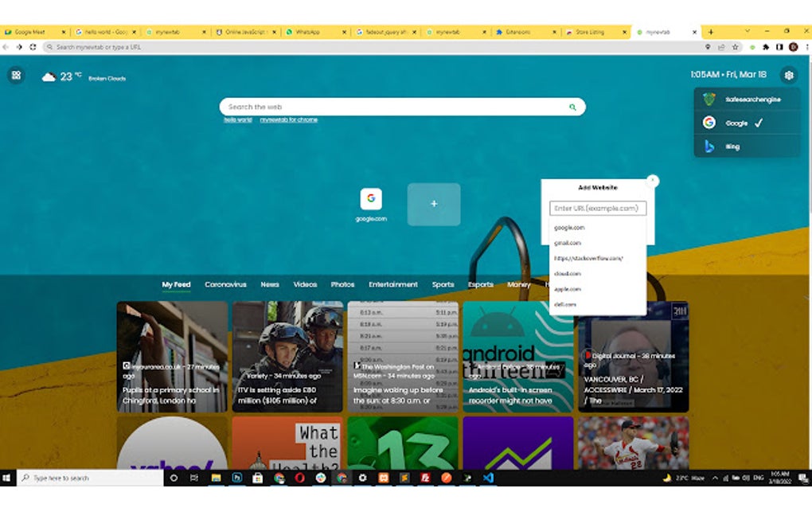Open the new tab settings gear
The image size is (812, 508).
789,75
